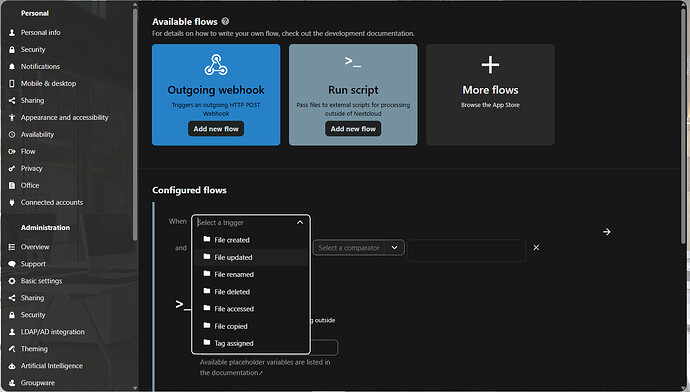Open Artificial Intelligence settings icon
Screen dimensions: 690x392
(x=12, y=366)
